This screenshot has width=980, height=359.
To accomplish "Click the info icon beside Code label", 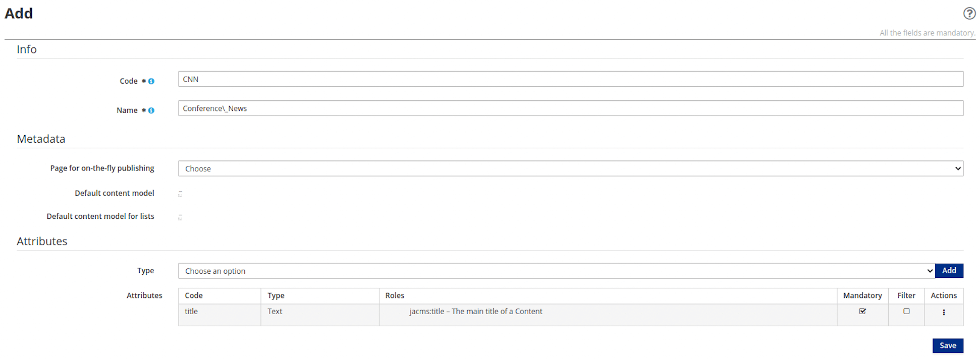I will point(151,81).
